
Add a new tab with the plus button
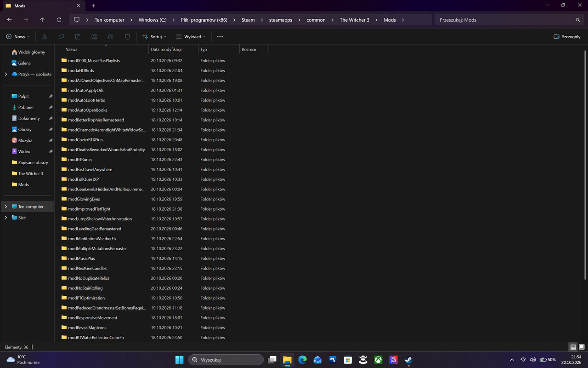(x=93, y=6)
